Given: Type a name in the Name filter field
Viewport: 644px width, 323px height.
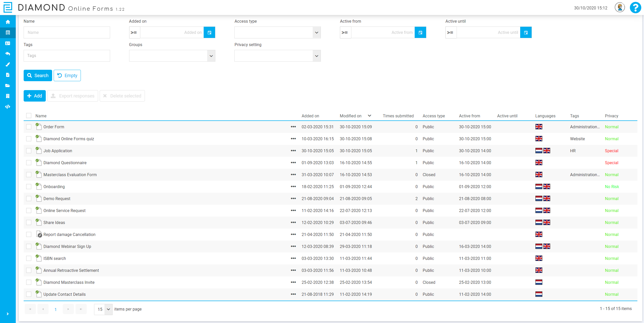Looking at the screenshot, I should [67, 32].
